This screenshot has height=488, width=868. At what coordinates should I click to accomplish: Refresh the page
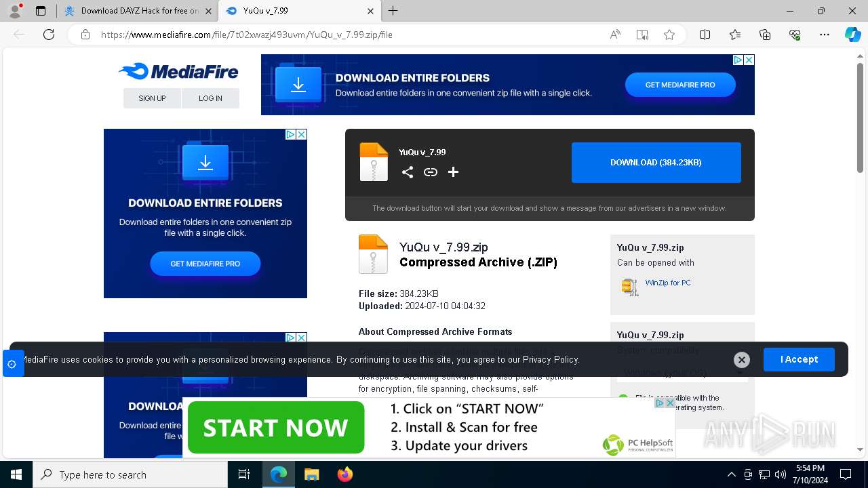pos(49,35)
